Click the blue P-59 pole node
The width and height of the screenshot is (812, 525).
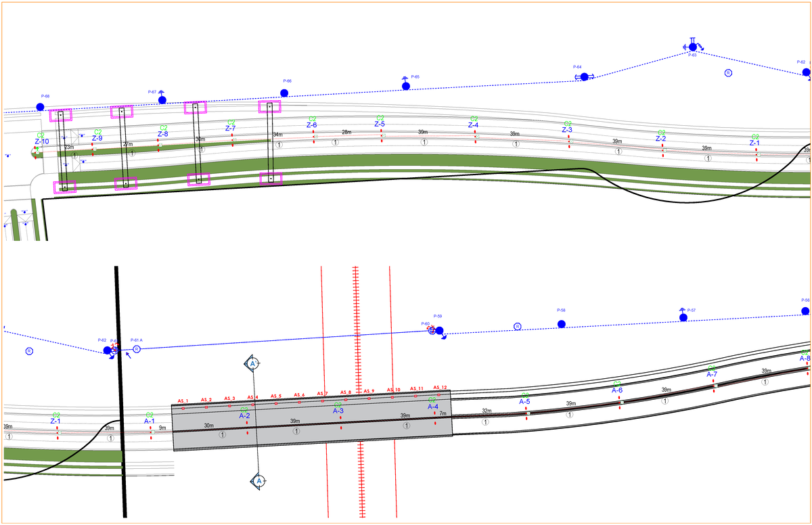click(439, 331)
